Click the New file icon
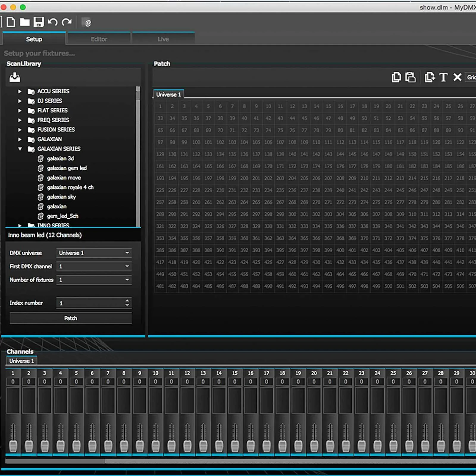476x476 pixels. click(x=11, y=22)
